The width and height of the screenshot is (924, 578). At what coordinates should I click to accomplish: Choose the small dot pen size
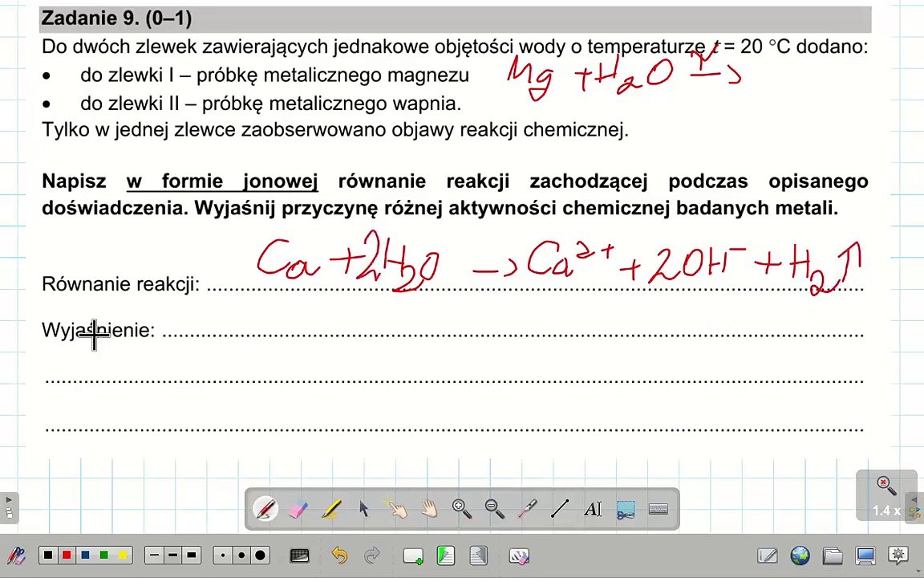pyautogui.click(x=223, y=555)
